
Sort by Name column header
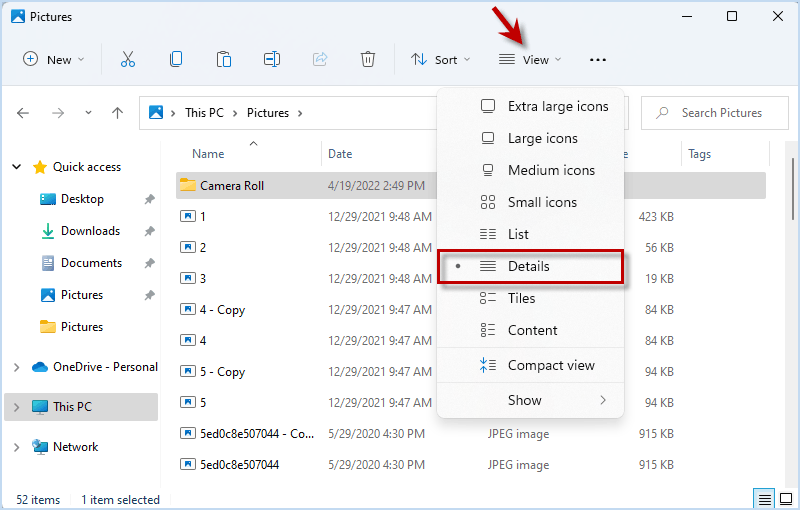click(208, 154)
